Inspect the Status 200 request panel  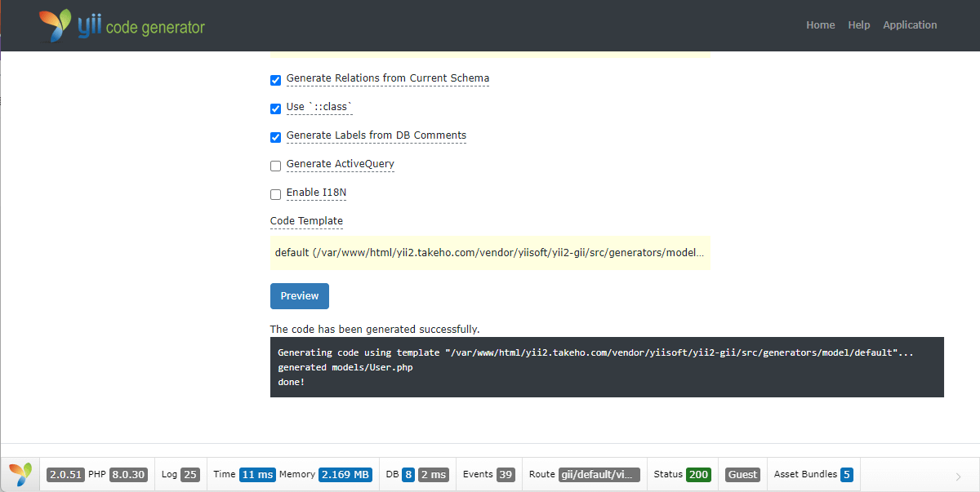682,475
